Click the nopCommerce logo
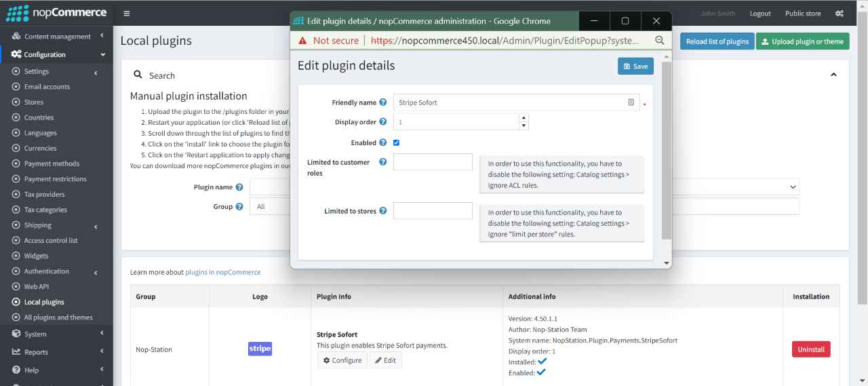The width and height of the screenshot is (868, 386). 56,13
